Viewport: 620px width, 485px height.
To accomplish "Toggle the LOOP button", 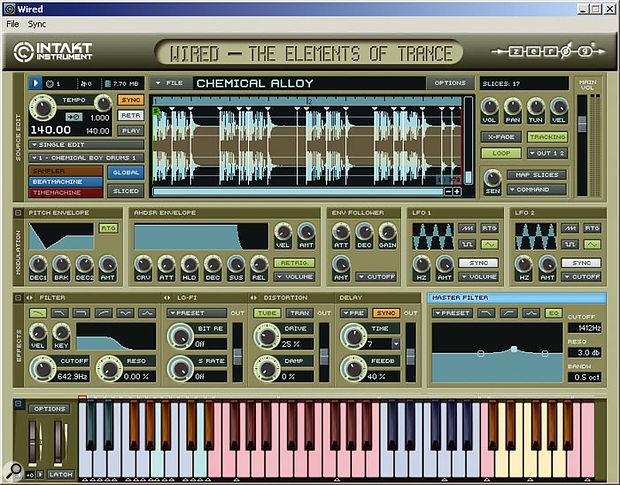I will pyautogui.click(x=501, y=153).
